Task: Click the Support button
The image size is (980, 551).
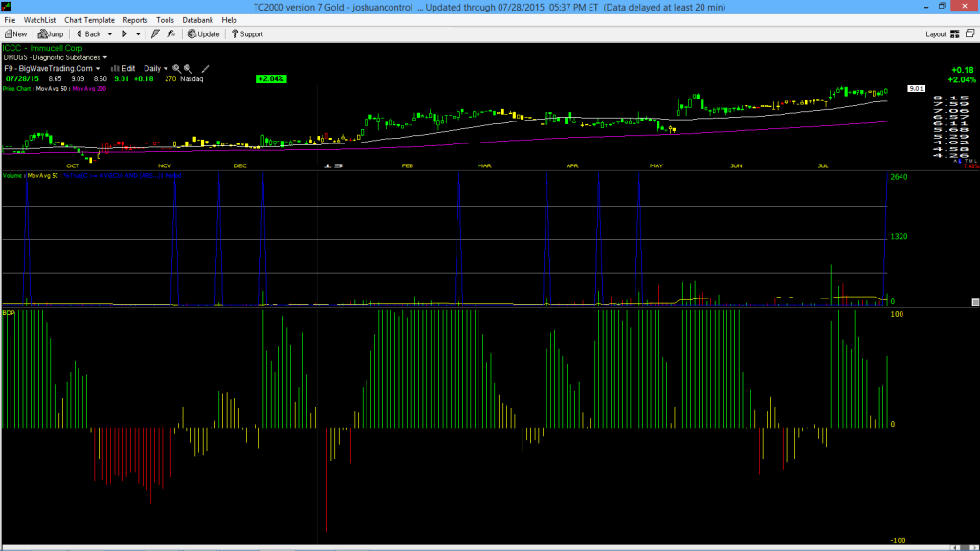Action: pyautogui.click(x=248, y=33)
